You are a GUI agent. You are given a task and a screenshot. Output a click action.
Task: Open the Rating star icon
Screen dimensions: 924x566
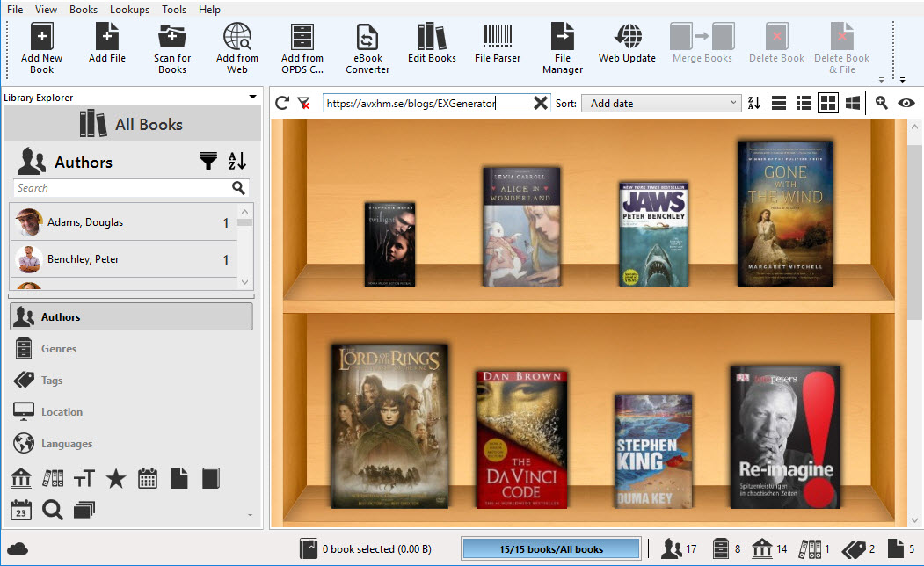click(116, 478)
